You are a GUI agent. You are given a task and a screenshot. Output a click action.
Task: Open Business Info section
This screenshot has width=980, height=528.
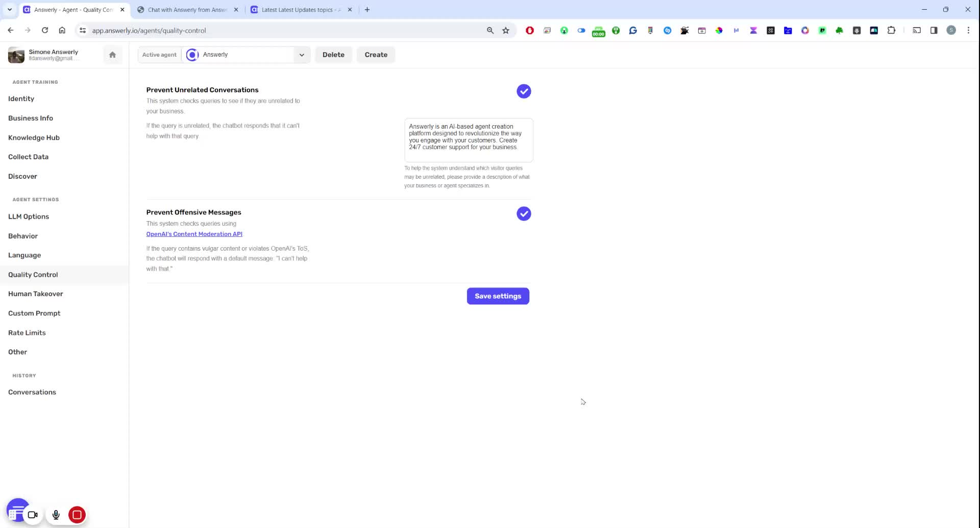[31, 118]
